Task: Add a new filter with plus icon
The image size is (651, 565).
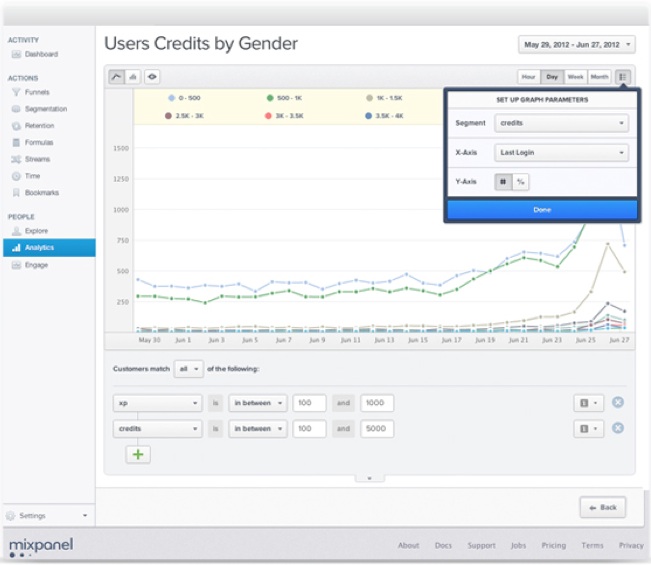Action: tap(138, 455)
